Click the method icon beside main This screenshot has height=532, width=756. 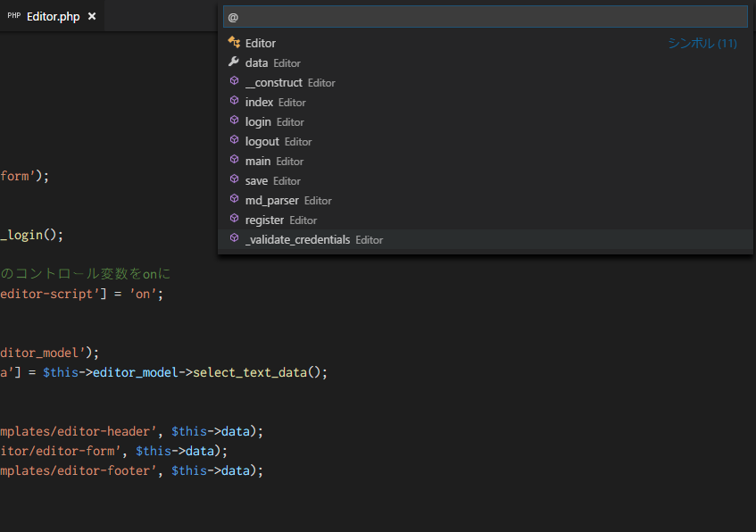[235, 160]
